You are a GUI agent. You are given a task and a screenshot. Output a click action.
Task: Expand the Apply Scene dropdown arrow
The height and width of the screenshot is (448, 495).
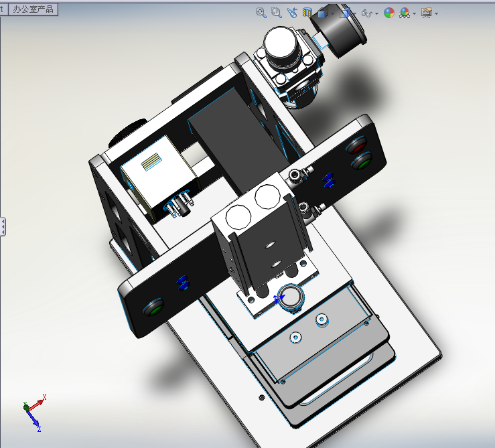coord(415,13)
